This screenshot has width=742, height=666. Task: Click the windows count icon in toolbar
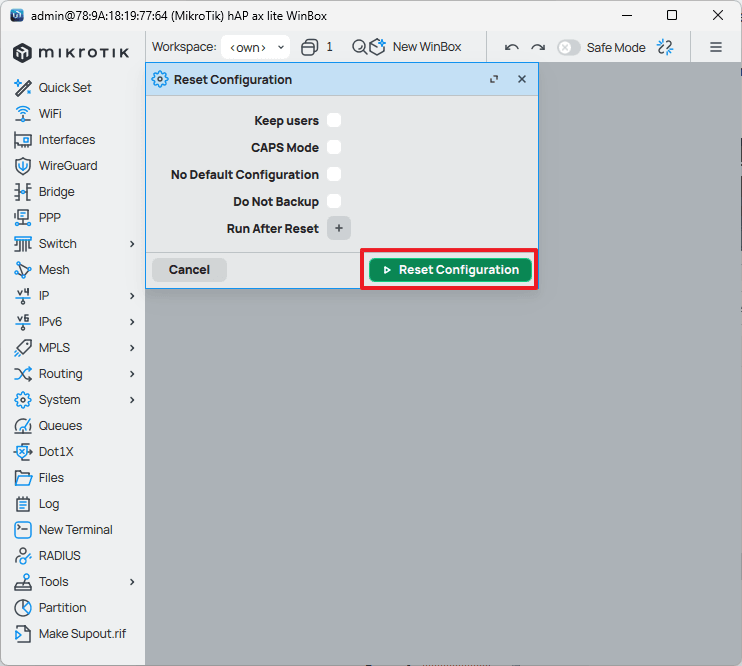[x=310, y=47]
